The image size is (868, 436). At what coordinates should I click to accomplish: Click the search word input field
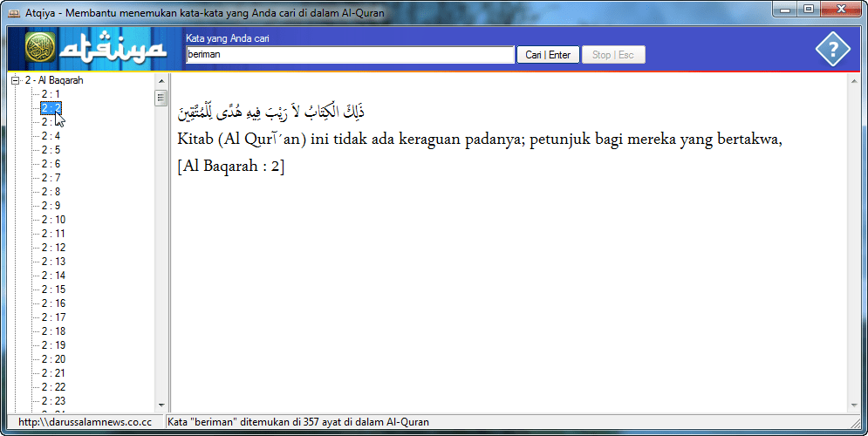pos(350,55)
